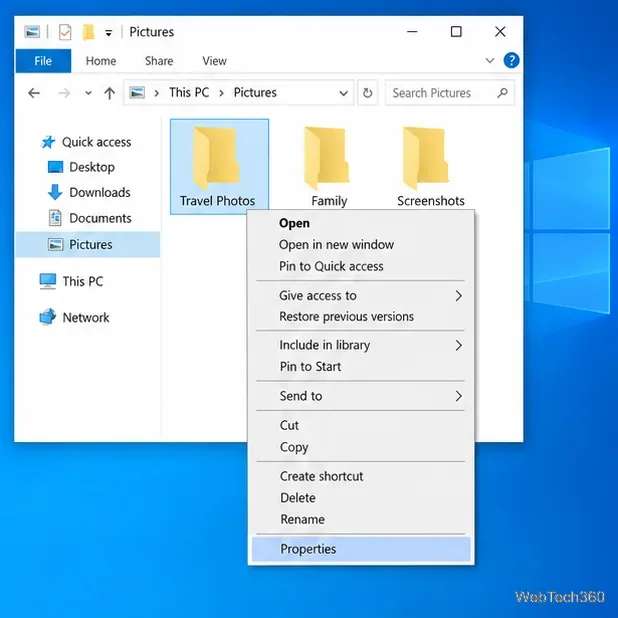Screen dimensions: 618x618
Task: Expand the Give access to submenu
Action: tap(361, 296)
